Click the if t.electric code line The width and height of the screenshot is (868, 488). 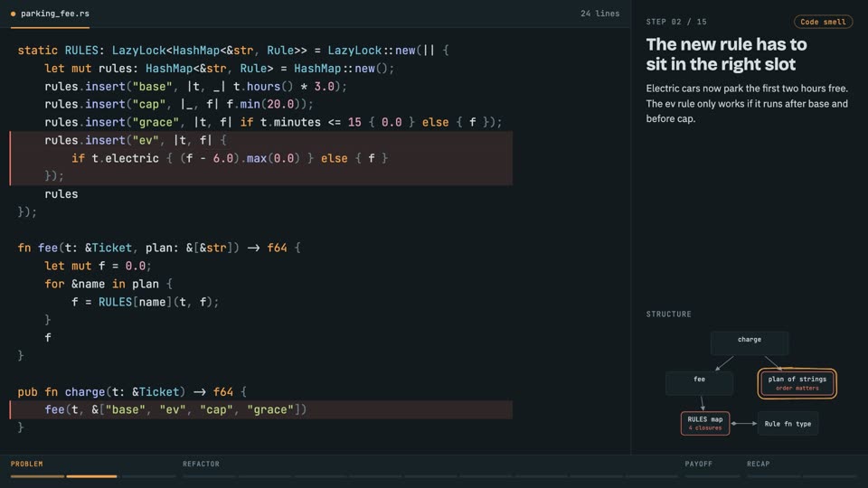point(230,158)
